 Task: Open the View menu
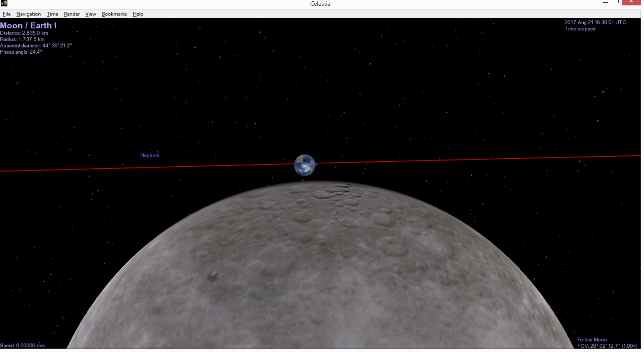click(91, 14)
